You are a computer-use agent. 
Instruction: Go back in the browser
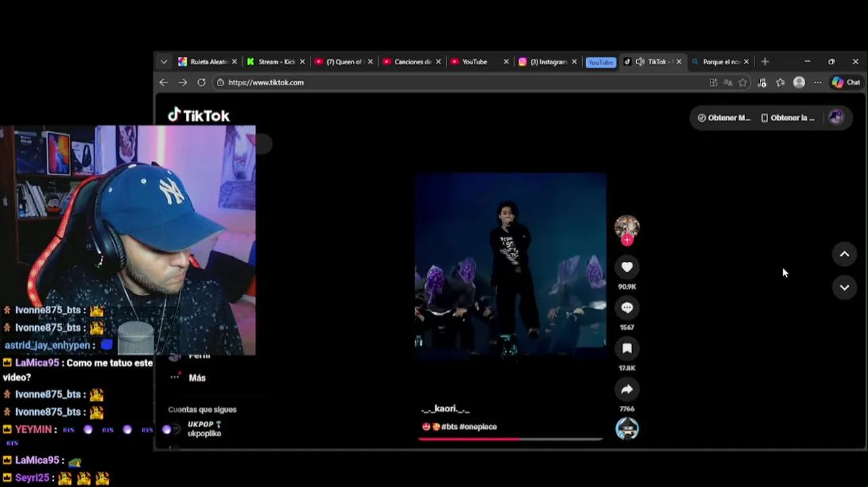(x=164, y=83)
